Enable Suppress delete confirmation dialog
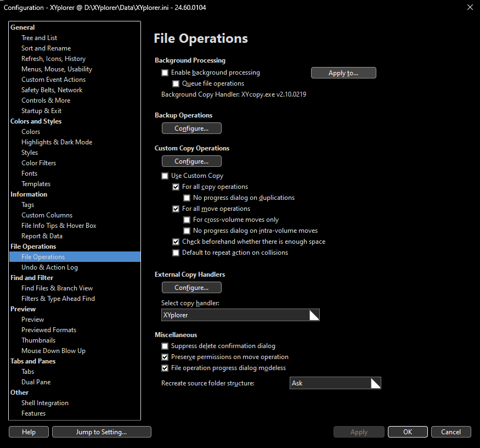The height and width of the screenshot is (448, 480). pyautogui.click(x=165, y=346)
